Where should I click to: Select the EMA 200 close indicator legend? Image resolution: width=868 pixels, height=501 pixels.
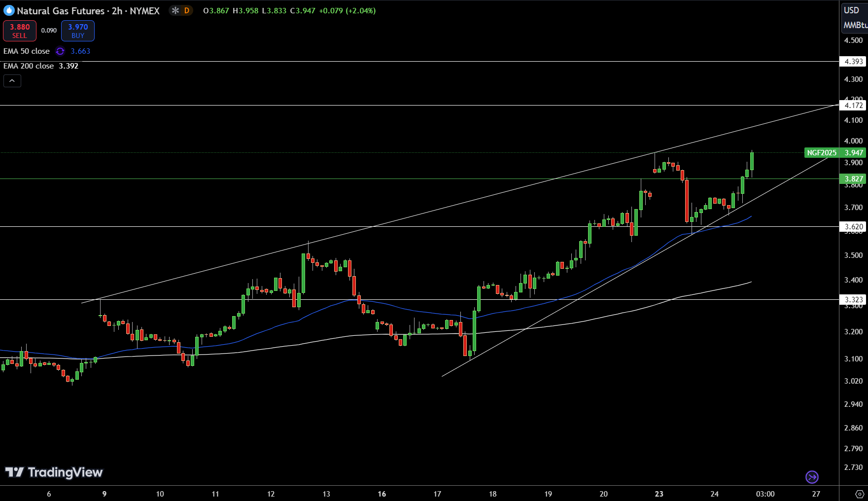tap(29, 66)
